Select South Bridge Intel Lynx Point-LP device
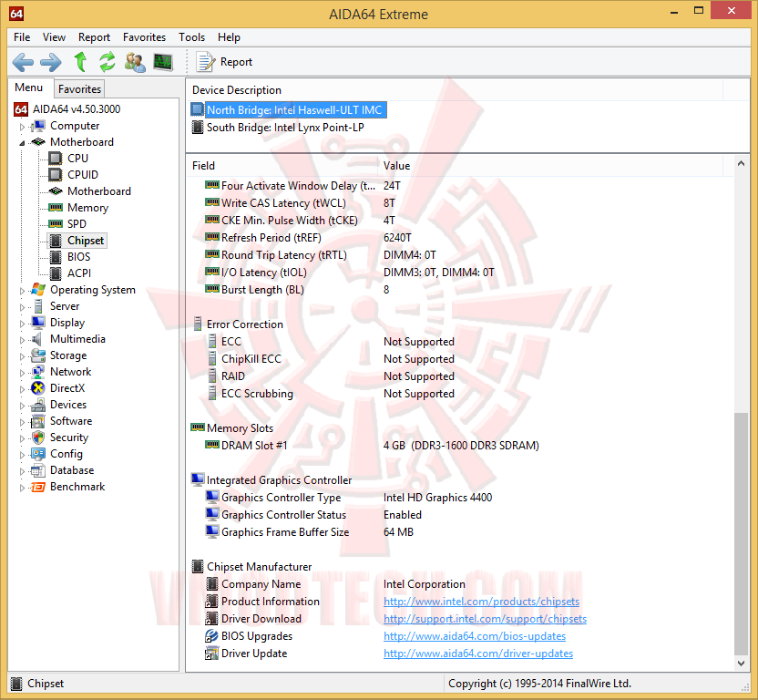The width and height of the screenshot is (758, 700). (x=285, y=128)
